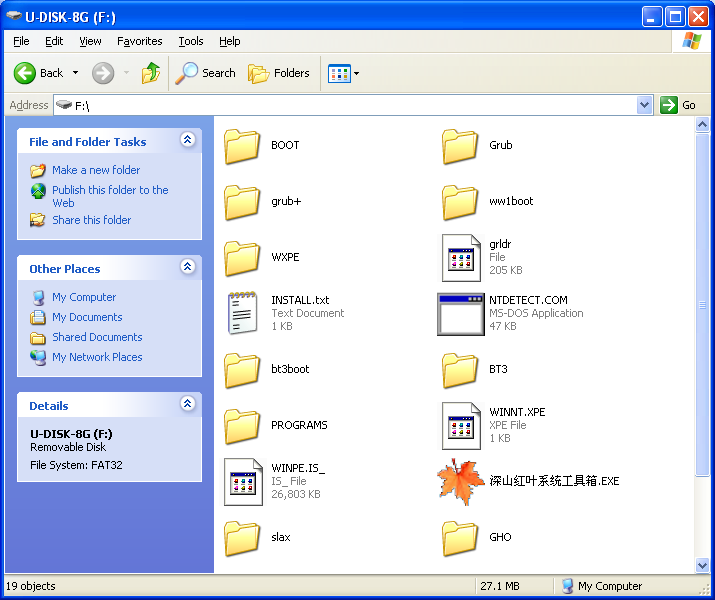Viewport: 715px width, 600px height.
Task: Click Share this folder
Action: 91,220
